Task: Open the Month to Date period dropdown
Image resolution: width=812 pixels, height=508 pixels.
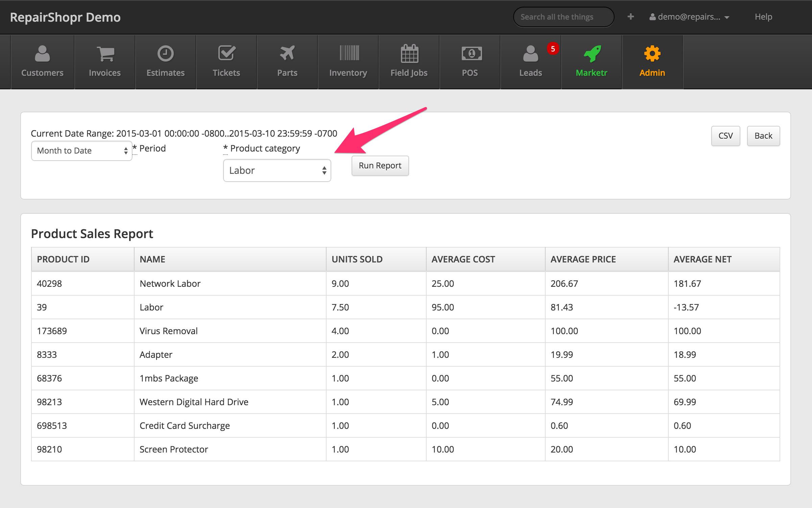Action: pyautogui.click(x=81, y=151)
